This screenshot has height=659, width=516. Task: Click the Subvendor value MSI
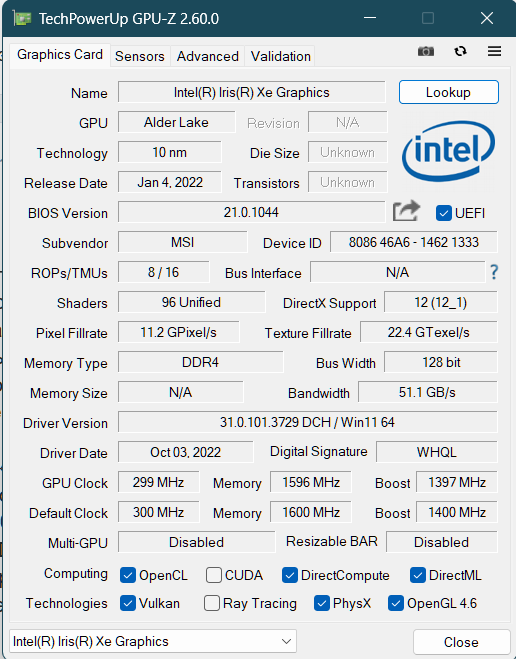click(x=183, y=243)
